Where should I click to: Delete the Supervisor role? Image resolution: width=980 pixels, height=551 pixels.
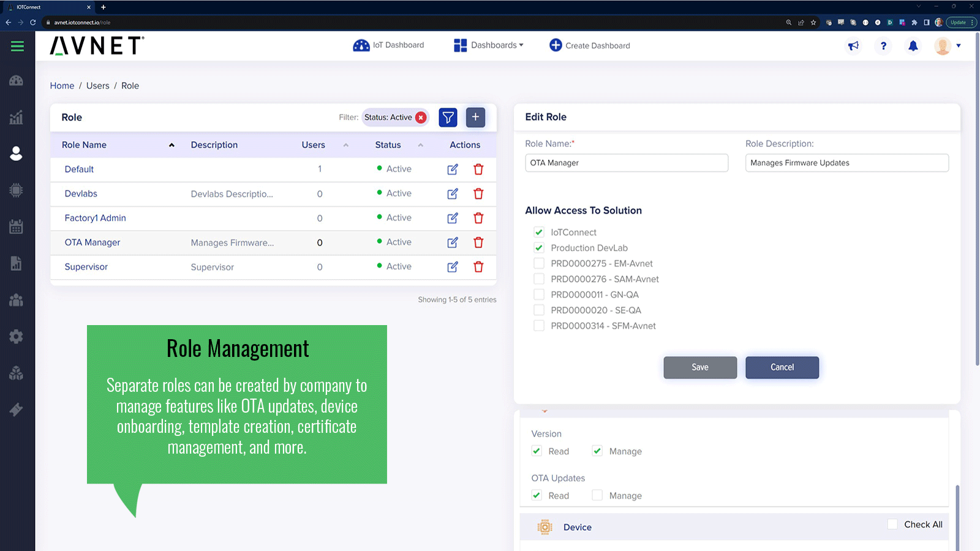click(x=478, y=267)
